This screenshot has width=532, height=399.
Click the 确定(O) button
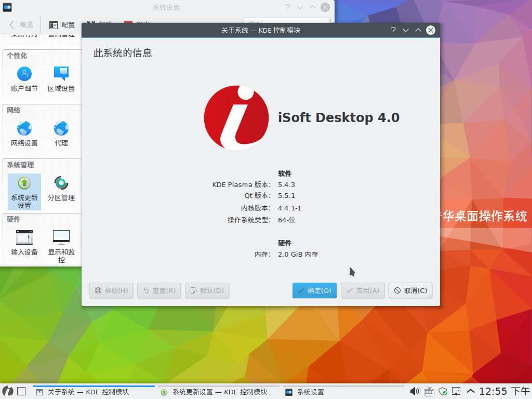pyautogui.click(x=314, y=290)
